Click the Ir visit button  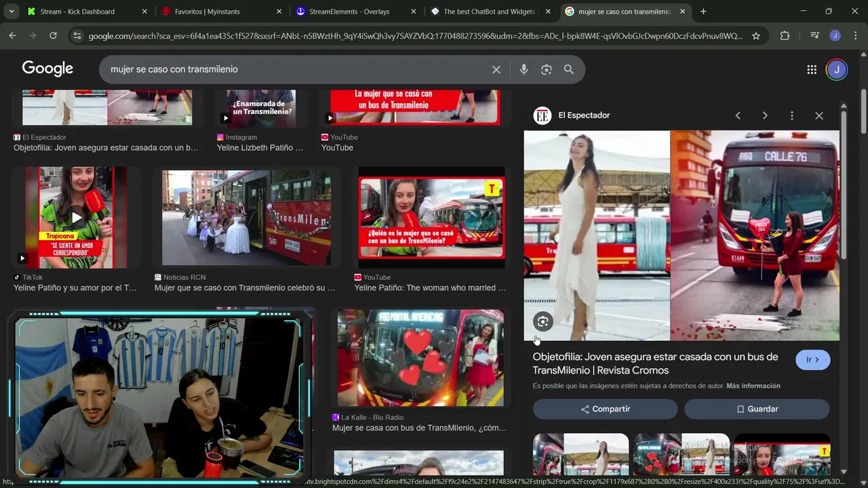[812, 360]
